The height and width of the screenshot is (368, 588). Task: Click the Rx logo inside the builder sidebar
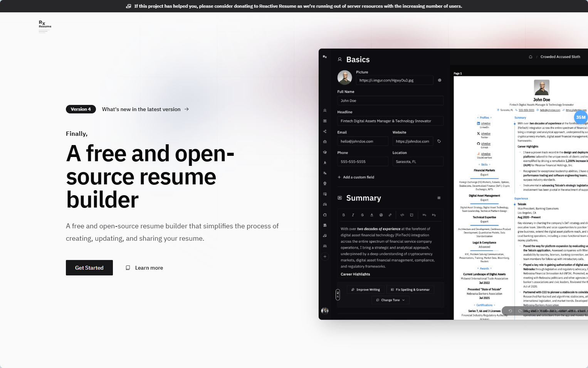(325, 57)
